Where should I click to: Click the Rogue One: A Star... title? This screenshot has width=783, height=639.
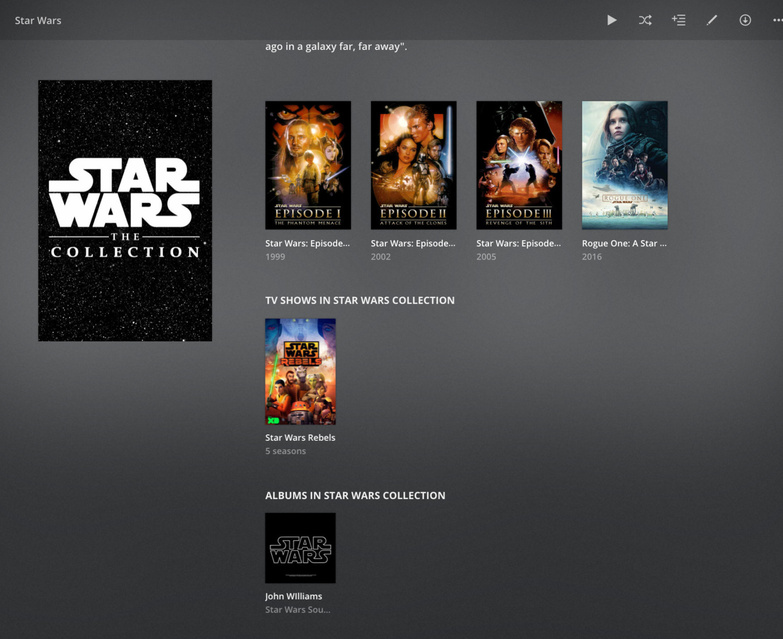(624, 243)
